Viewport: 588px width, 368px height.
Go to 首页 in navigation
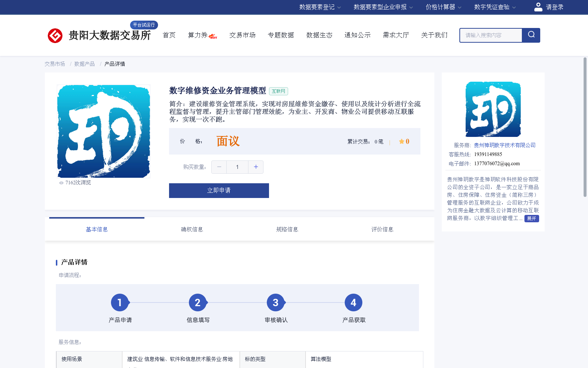pyautogui.click(x=169, y=35)
